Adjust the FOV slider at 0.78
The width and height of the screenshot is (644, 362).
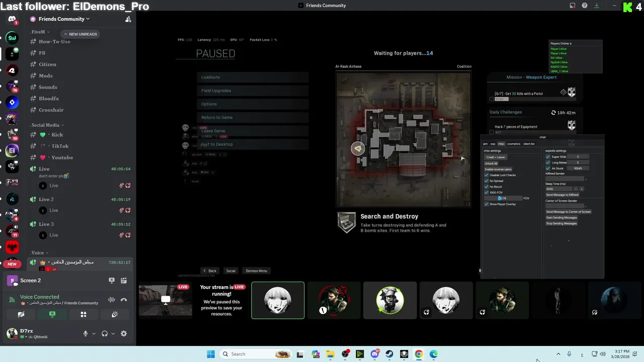click(503, 198)
